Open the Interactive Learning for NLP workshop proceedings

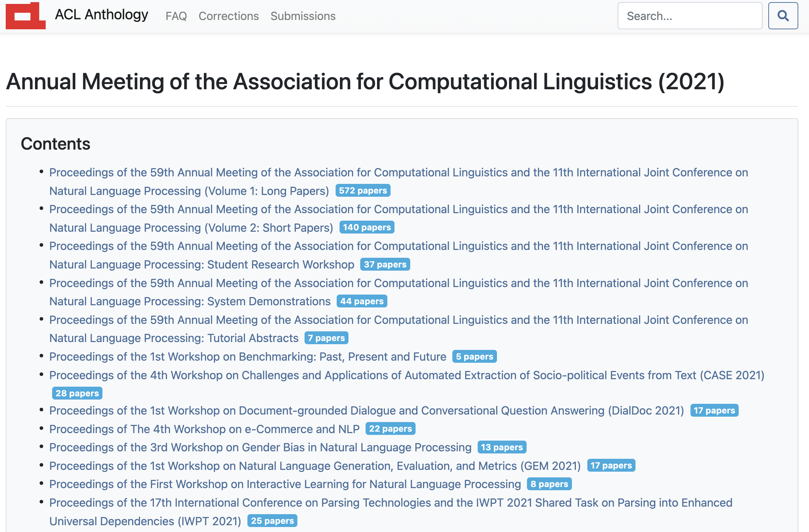[285, 484]
